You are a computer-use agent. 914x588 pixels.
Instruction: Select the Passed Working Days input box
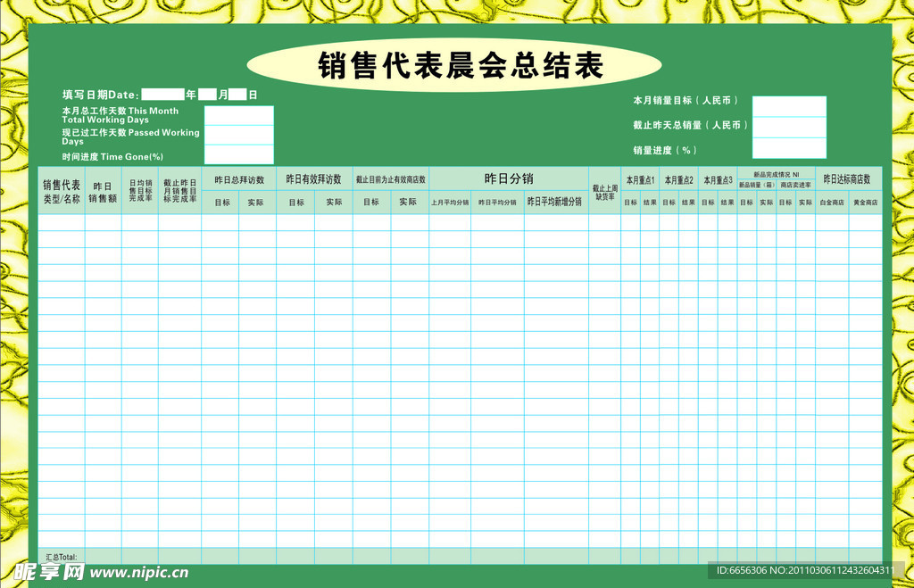point(238,136)
